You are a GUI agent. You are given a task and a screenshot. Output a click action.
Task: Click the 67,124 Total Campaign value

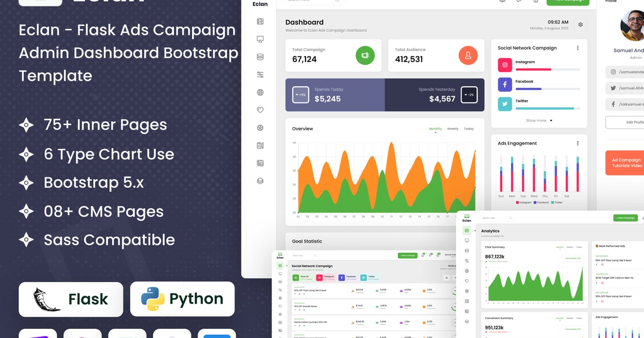tap(304, 60)
